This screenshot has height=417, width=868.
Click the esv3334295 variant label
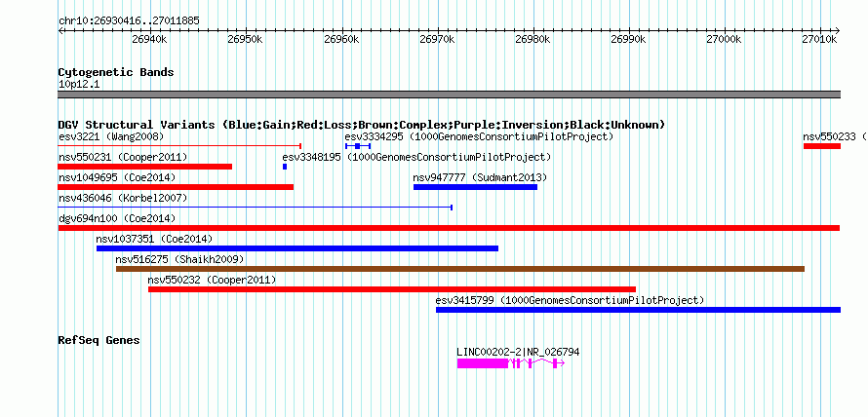click(x=479, y=136)
